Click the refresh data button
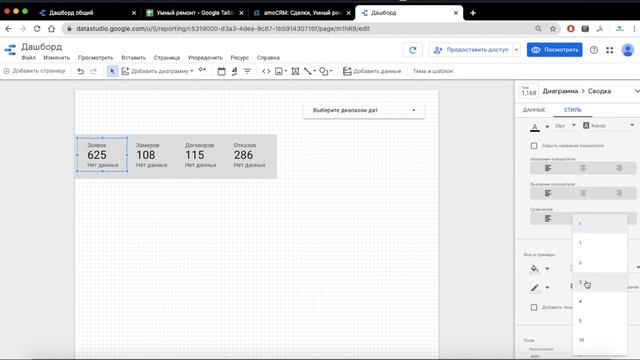 coord(413,50)
